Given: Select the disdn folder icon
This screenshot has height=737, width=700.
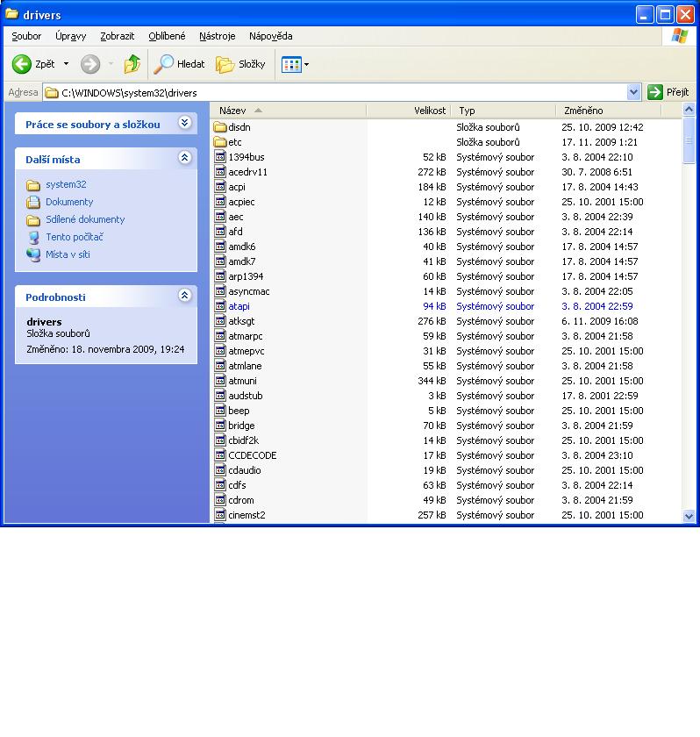Looking at the screenshot, I should tap(220, 127).
